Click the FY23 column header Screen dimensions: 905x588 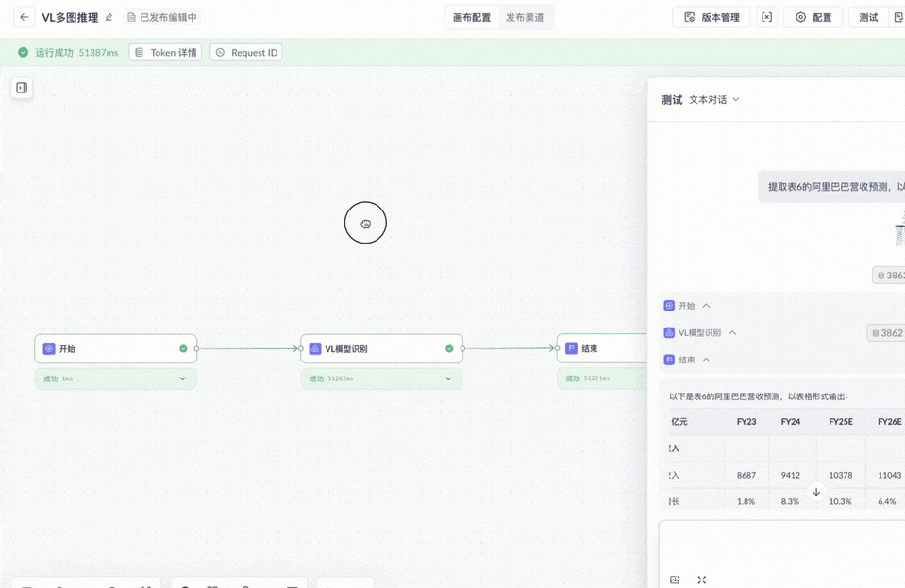click(x=746, y=422)
